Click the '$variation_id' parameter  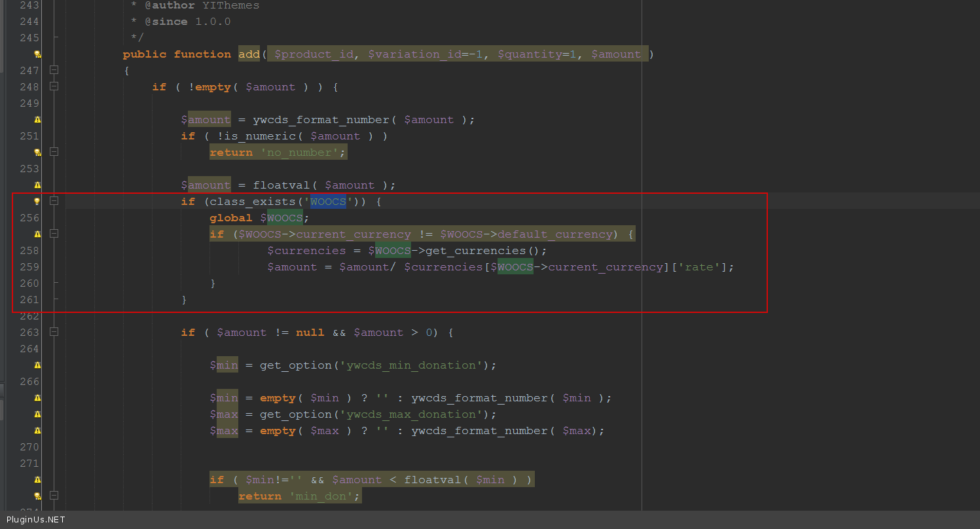(415, 54)
